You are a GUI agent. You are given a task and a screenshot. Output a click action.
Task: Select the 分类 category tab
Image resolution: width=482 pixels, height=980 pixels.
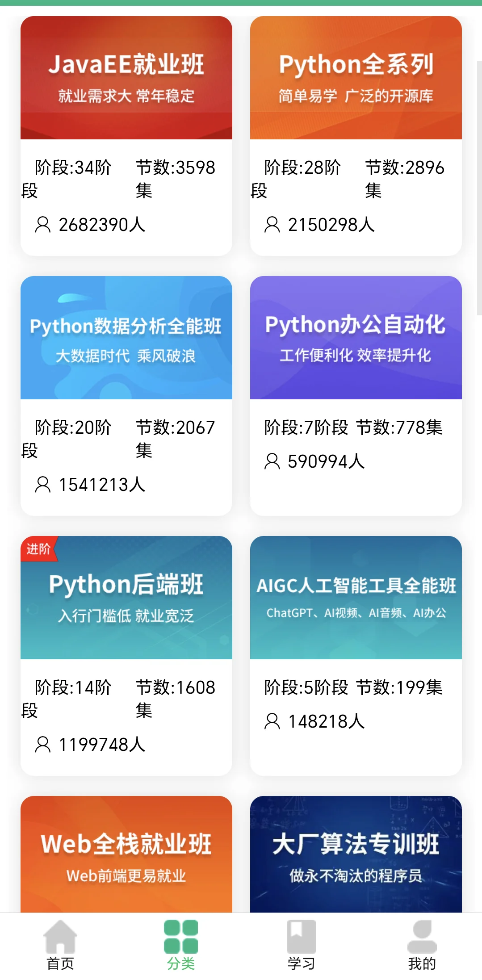point(181,945)
